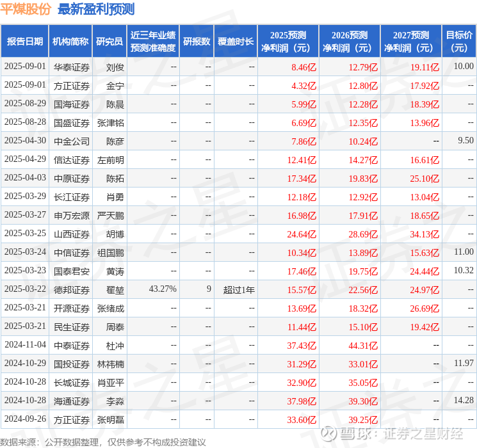Click the 研报数 column header
The height and width of the screenshot is (448, 477).
tap(197, 42)
